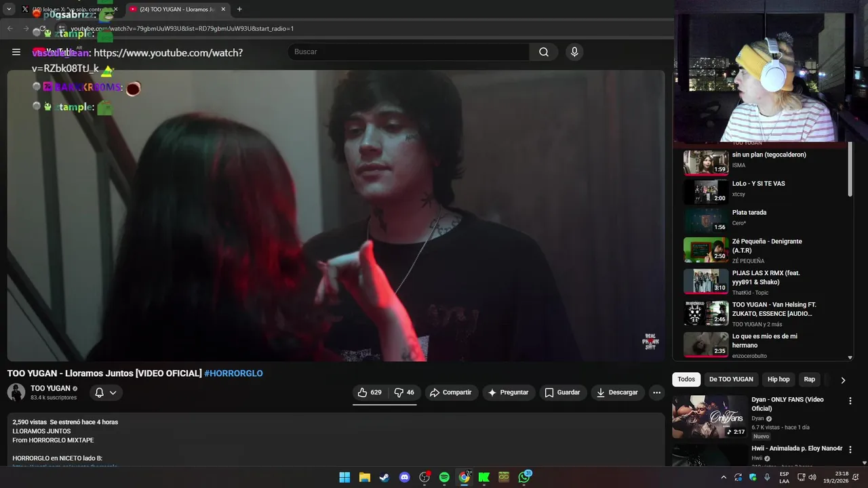
Task: Open a new browser tab
Action: coord(239,9)
